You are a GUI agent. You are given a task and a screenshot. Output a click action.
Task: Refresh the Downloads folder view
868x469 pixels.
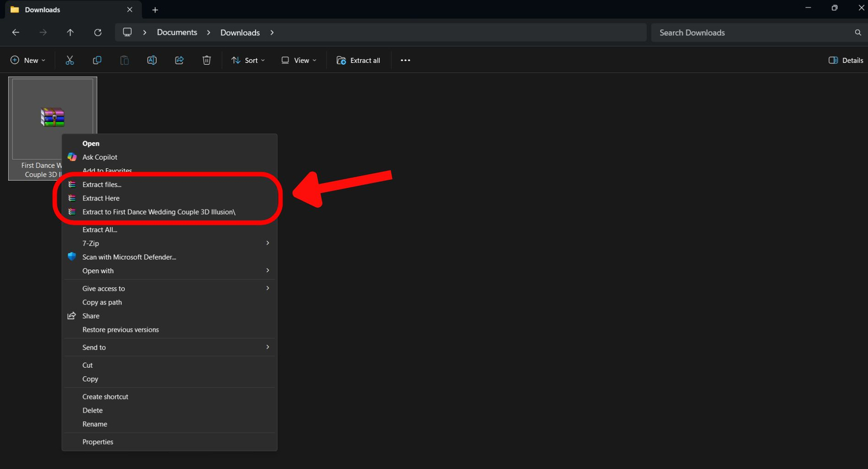pyautogui.click(x=98, y=33)
